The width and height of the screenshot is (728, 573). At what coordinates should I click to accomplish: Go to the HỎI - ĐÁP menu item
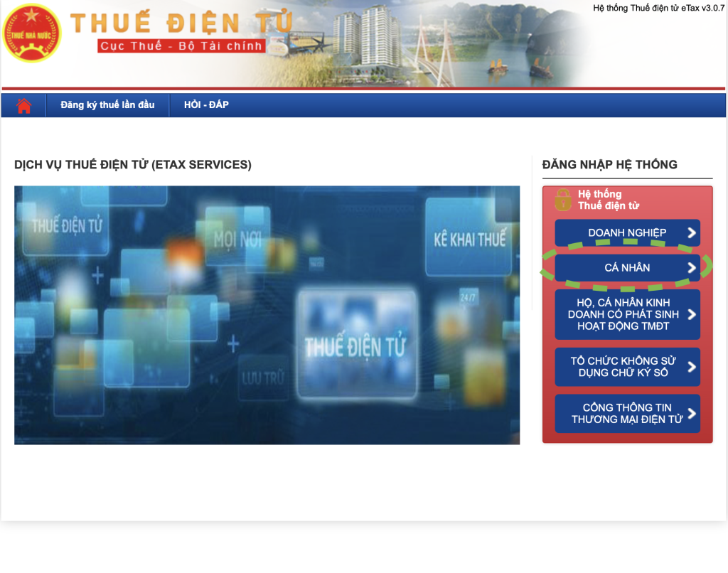(x=206, y=105)
